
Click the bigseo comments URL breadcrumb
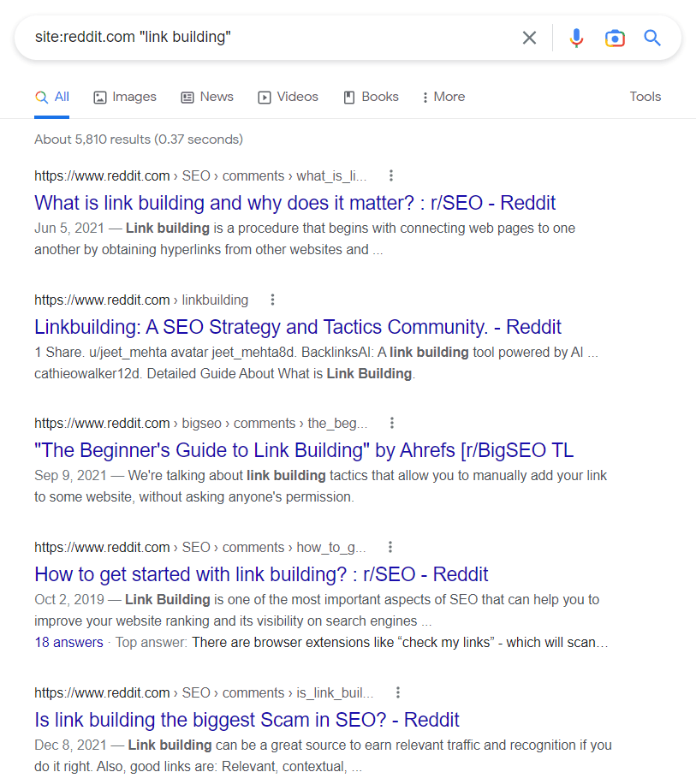point(201,424)
